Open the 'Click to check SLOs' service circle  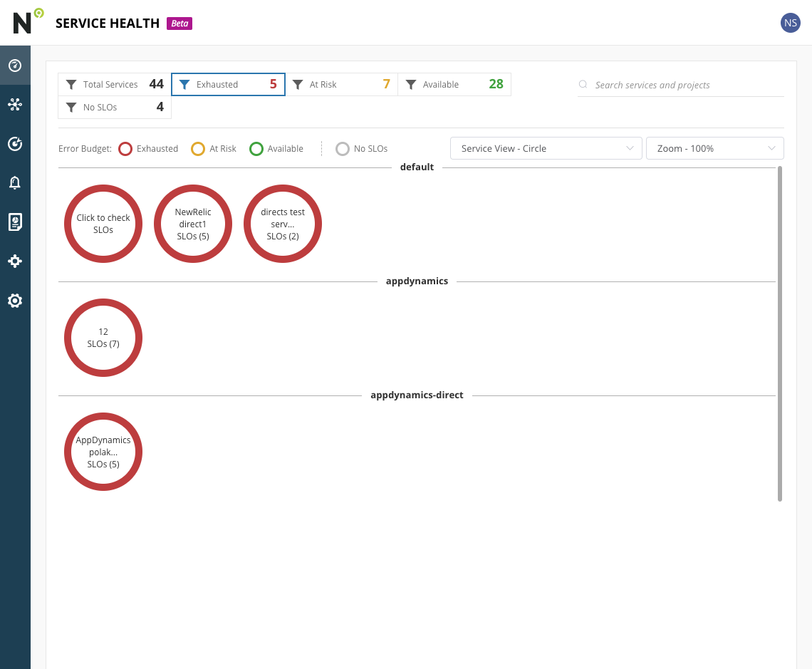pos(103,224)
